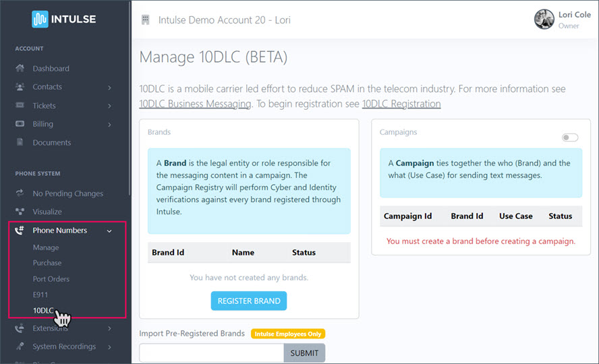Click the Import Pre-Registered Brands text field
The width and height of the screenshot is (599, 364).
(211, 353)
